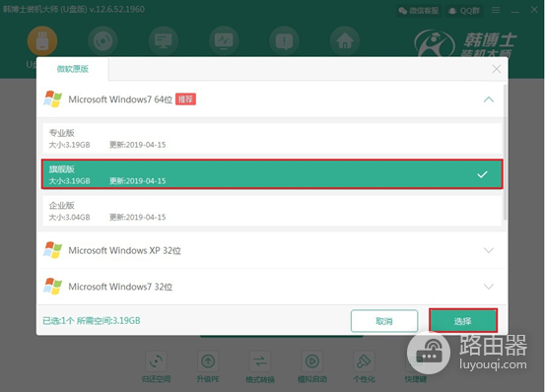Confirm with the 选择 button
This screenshot has height=392, width=545.
click(x=462, y=321)
